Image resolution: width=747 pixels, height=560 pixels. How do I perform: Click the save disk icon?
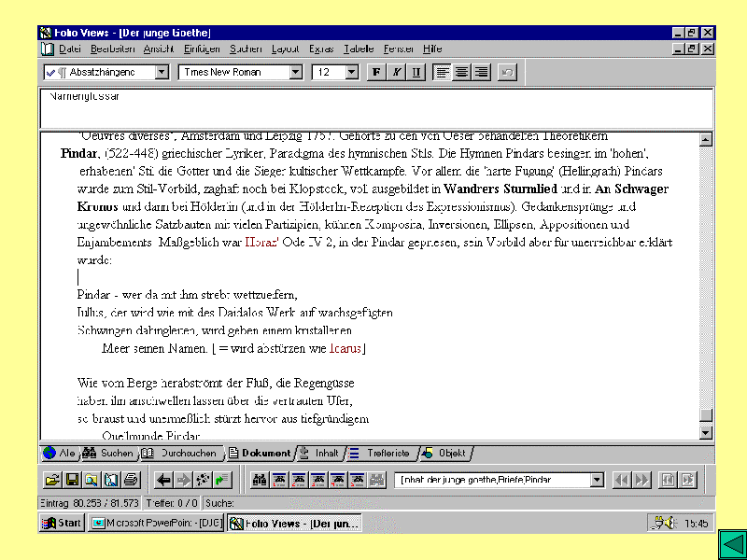pyautogui.click(x=72, y=480)
